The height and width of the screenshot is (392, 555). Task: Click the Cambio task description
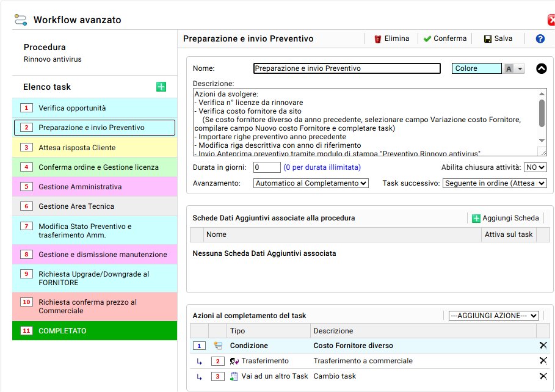pos(335,376)
